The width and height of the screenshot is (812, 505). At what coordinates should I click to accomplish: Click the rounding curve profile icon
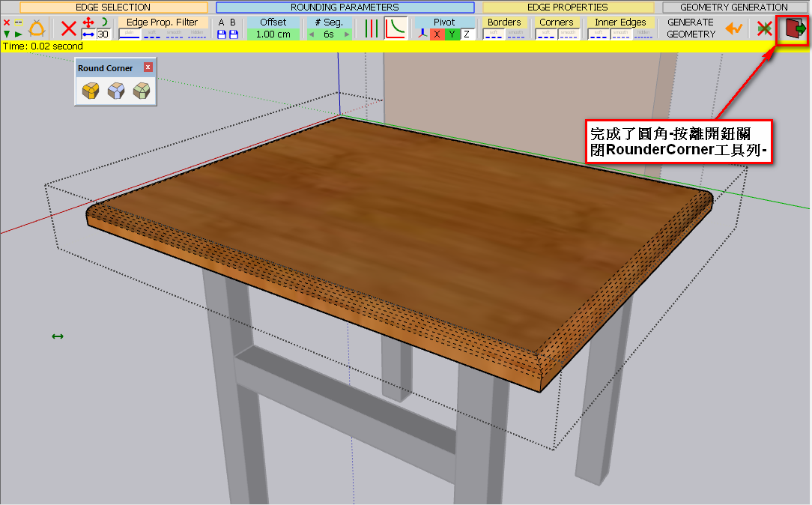click(396, 28)
